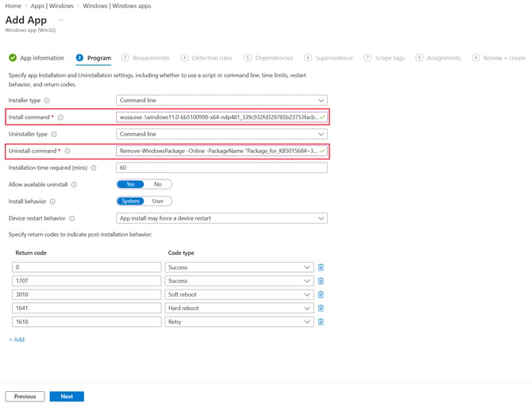Delete the return code 1707 row
The height and width of the screenshot is (407, 532).
coord(321,281)
